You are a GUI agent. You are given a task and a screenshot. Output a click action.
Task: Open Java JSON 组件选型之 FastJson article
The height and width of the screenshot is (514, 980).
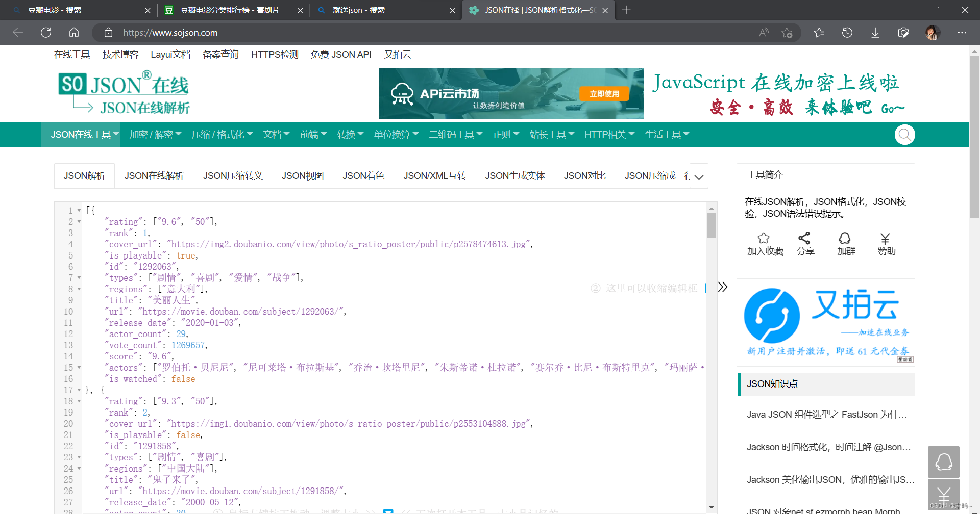[x=827, y=415]
